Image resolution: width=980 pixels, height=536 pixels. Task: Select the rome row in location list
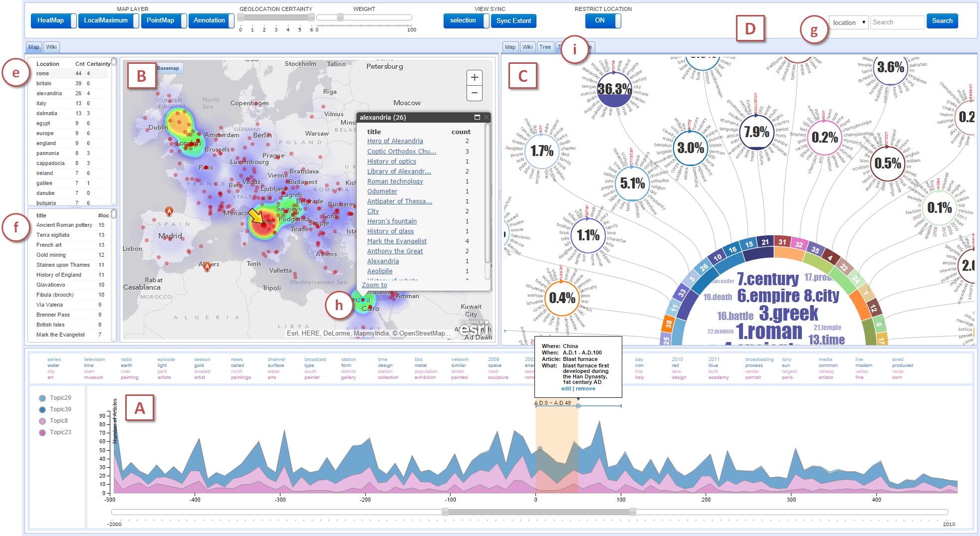tap(71, 73)
